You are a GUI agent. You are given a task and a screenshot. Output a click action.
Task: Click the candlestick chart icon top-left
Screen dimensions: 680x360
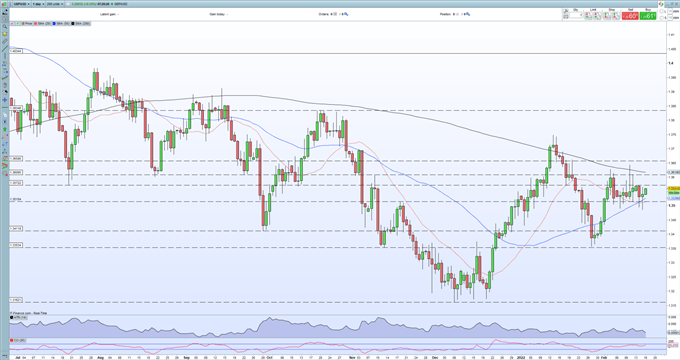[4, 4]
